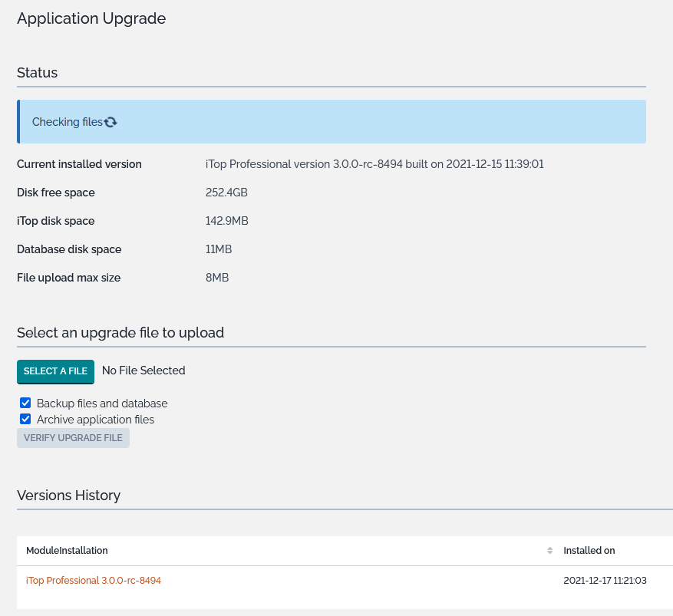Click the Versions History section heading

(68, 496)
